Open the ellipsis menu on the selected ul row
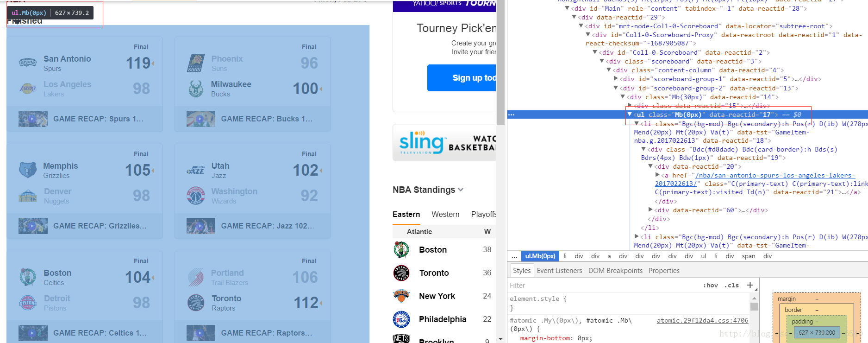Screen dimensions: 868x343 click(511, 114)
